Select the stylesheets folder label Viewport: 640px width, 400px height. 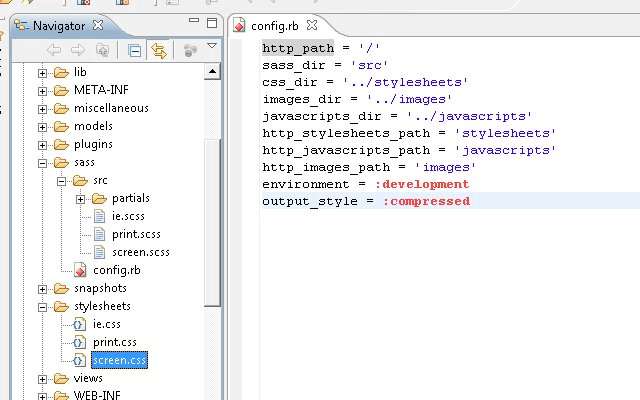[x=102, y=307]
